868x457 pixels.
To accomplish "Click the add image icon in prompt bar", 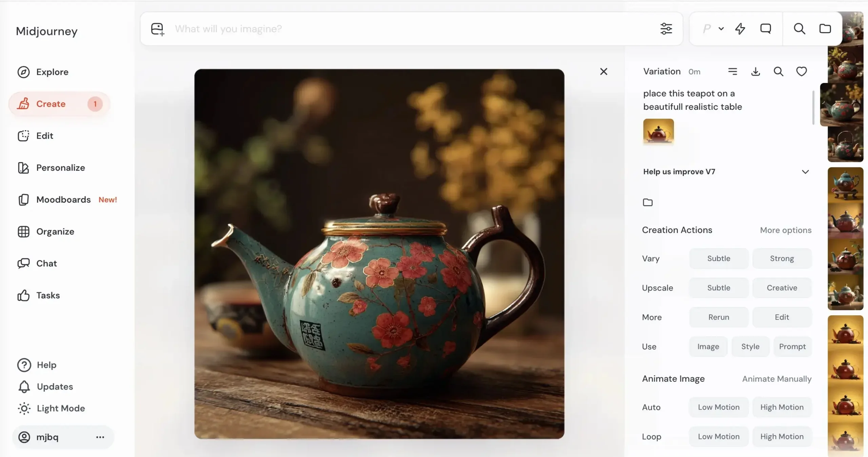I will pos(158,29).
